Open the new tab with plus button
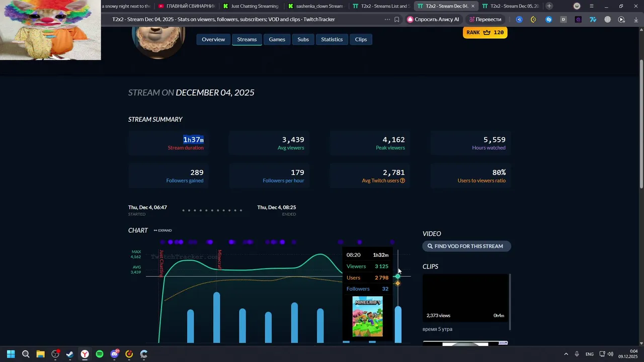 549,6
